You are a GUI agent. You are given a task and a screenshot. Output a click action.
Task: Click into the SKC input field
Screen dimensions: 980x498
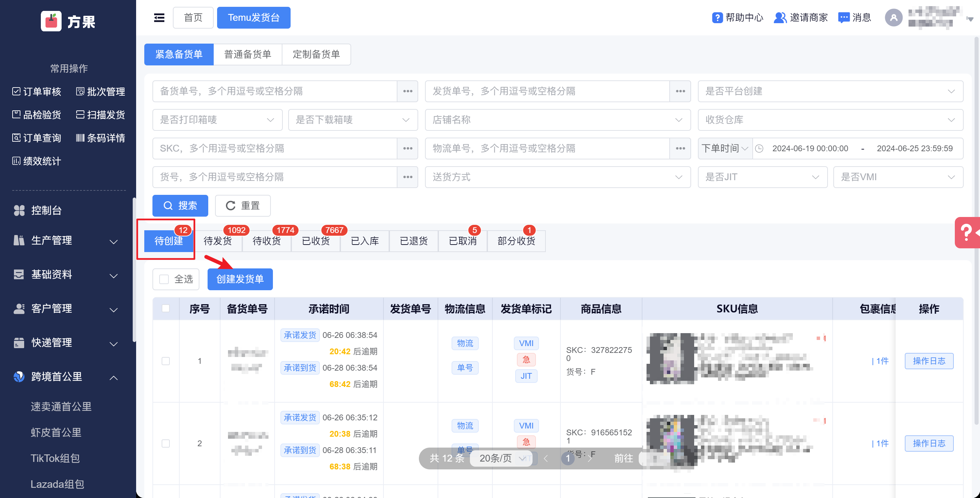(x=274, y=148)
